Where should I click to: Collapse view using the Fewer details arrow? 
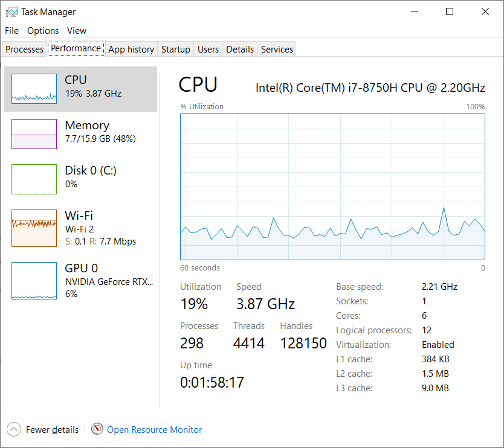coord(14,429)
